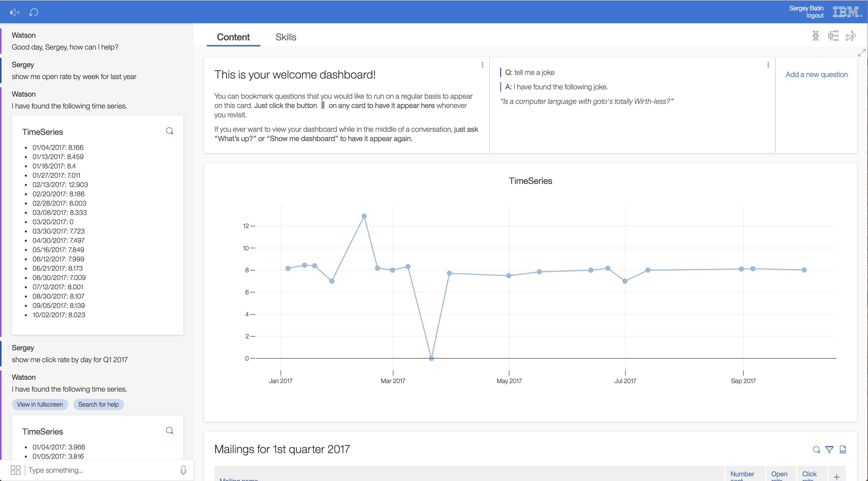Toggle the sound mute speaker icon
The image size is (868, 481).
15,12
